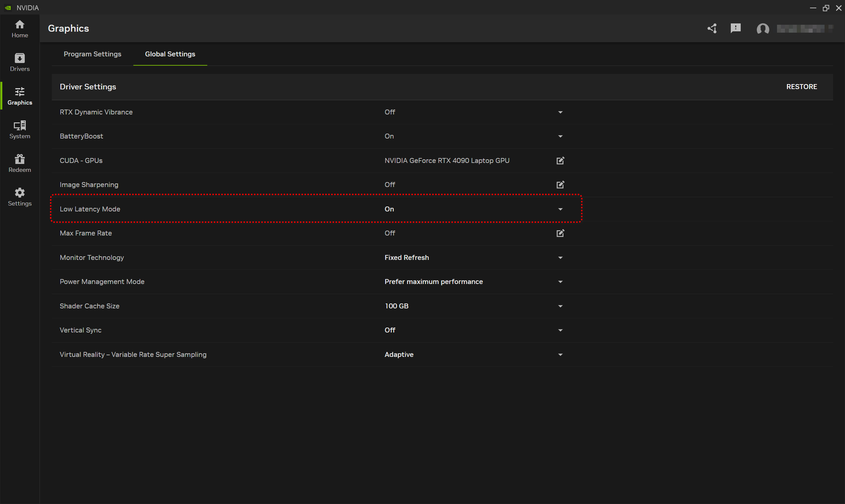This screenshot has width=845, height=504.
Task: Open the Redeem gift section
Action: click(20, 163)
